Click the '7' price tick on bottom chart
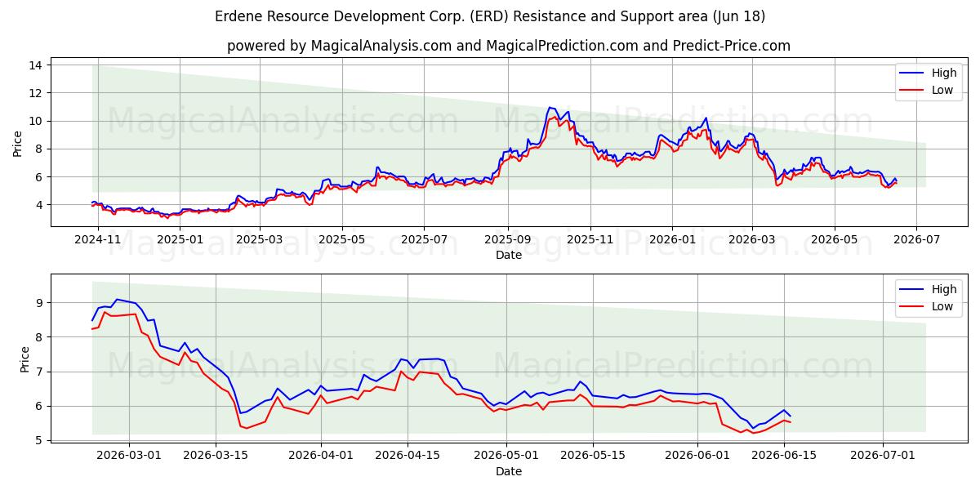Viewport: 980px width, 490px height. pyautogui.click(x=41, y=372)
